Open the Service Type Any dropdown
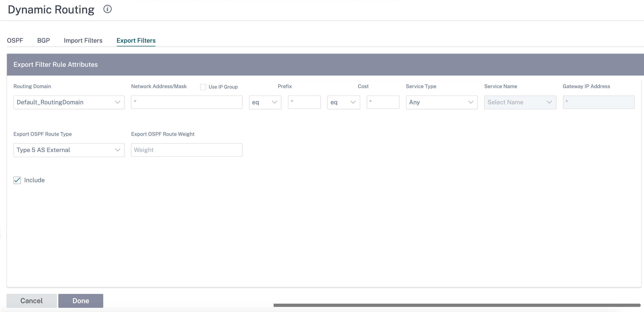The image size is (644, 312). 442,102
